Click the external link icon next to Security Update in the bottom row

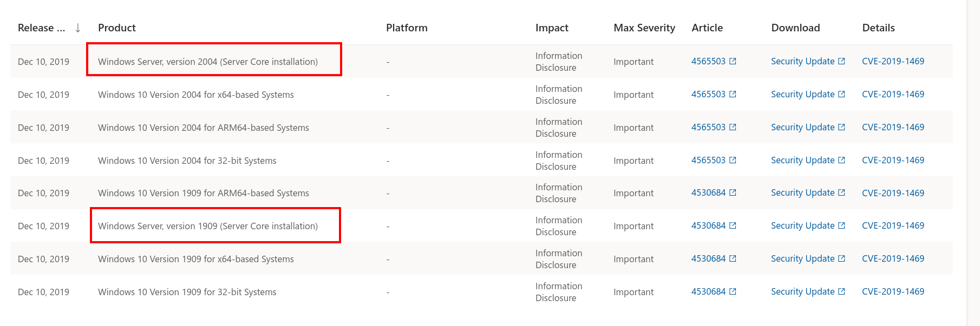pyautogui.click(x=841, y=291)
